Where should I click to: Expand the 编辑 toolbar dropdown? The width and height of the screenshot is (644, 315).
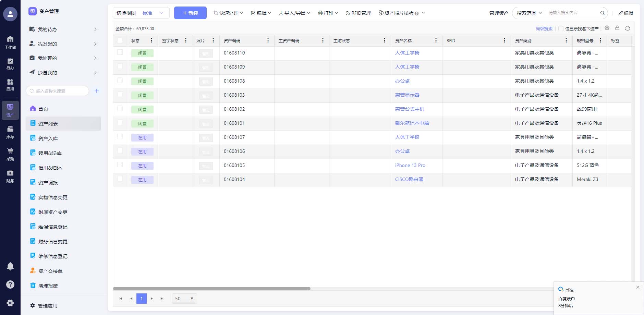point(261,13)
